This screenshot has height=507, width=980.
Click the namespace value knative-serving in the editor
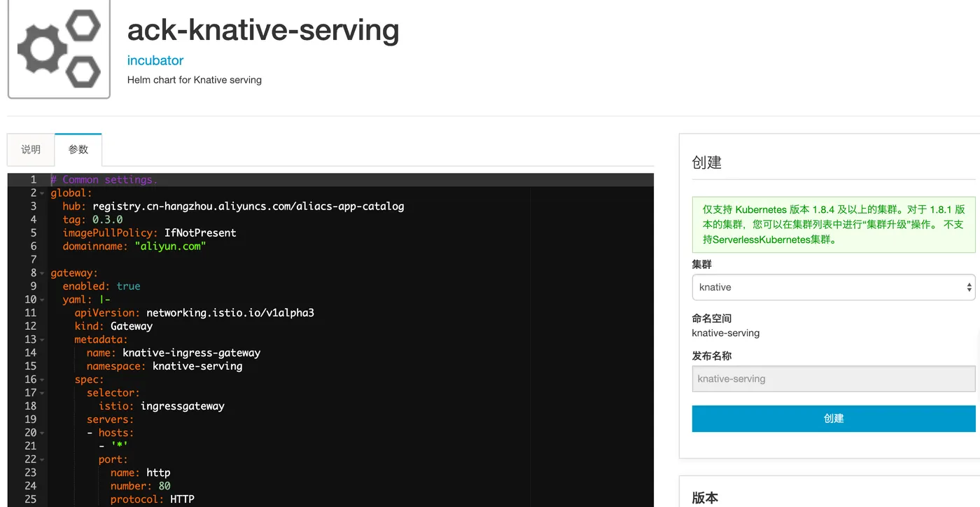tap(197, 366)
